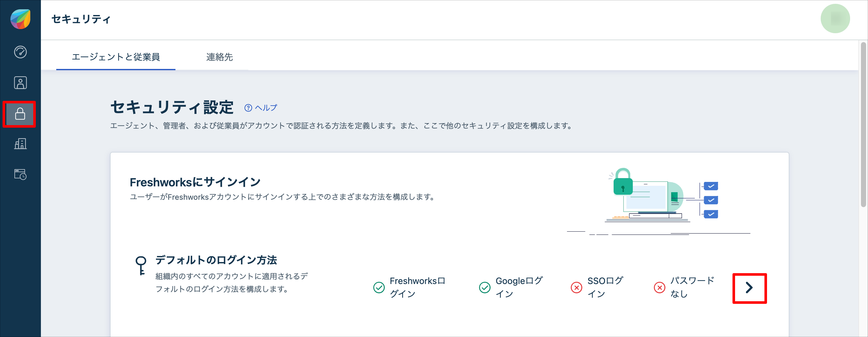The image size is (868, 337).
Task: Click the セキュリティ設定 page heading
Action: click(x=172, y=107)
